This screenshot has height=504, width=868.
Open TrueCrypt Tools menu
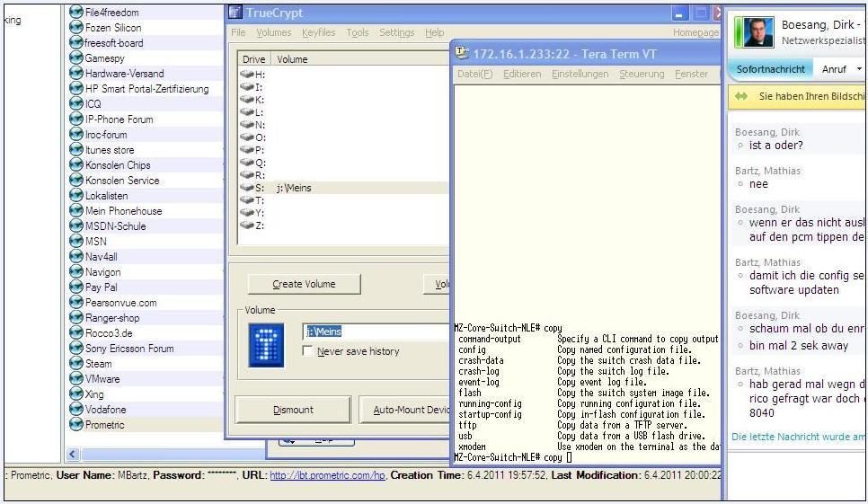[x=357, y=32]
